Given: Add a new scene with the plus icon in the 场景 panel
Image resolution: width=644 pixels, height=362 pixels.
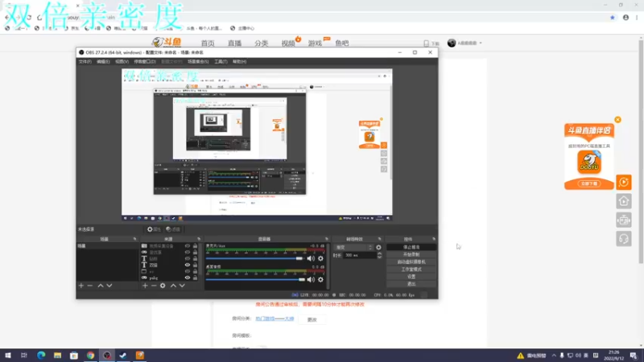Looking at the screenshot, I should pos(81,286).
